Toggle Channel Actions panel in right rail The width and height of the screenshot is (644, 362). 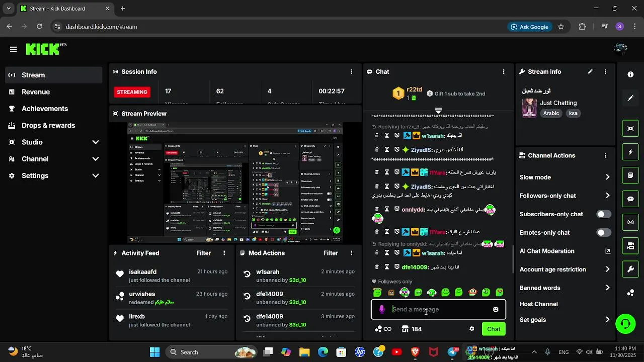tap(630, 246)
